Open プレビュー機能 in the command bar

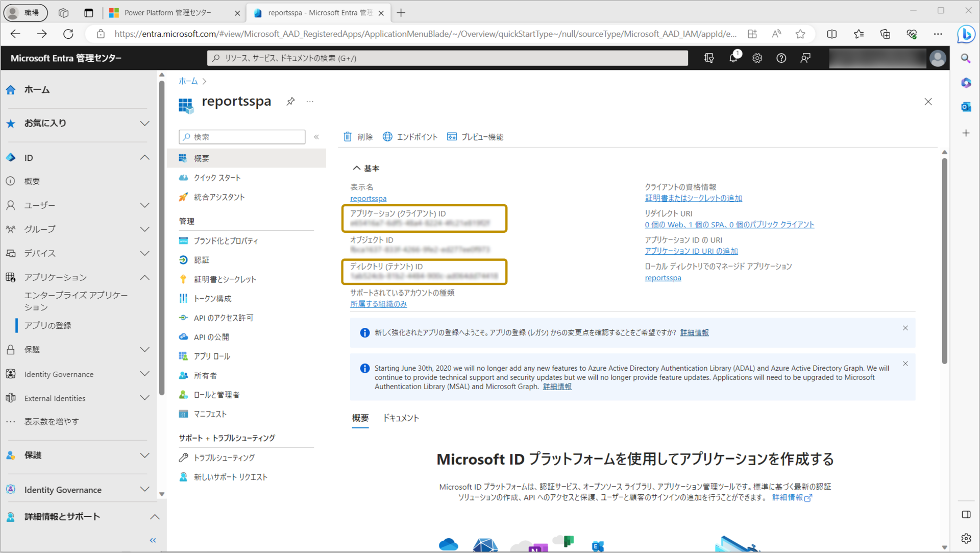(x=475, y=137)
